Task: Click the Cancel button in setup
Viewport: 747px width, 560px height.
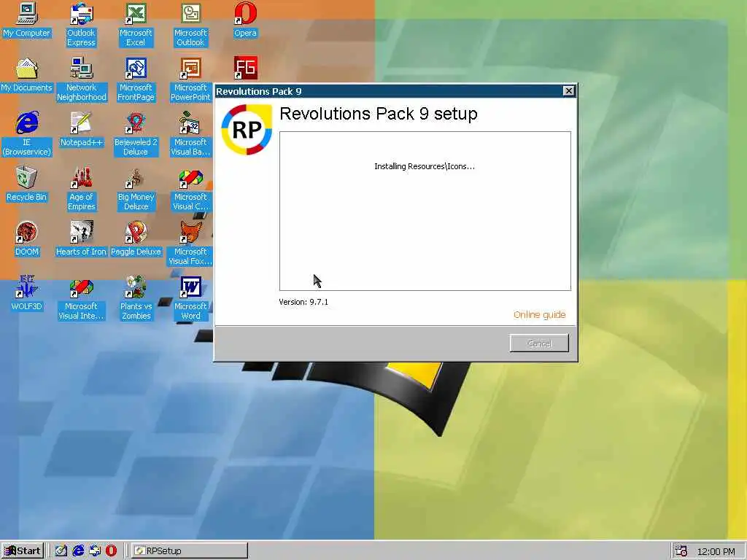Action: pyautogui.click(x=539, y=343)
